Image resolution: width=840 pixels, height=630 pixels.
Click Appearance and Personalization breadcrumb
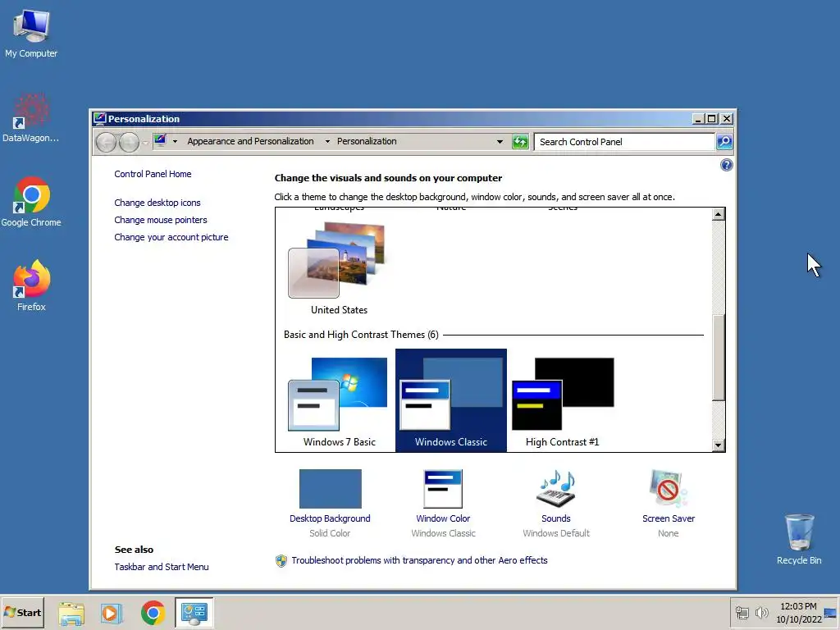[x=250, y=141]
